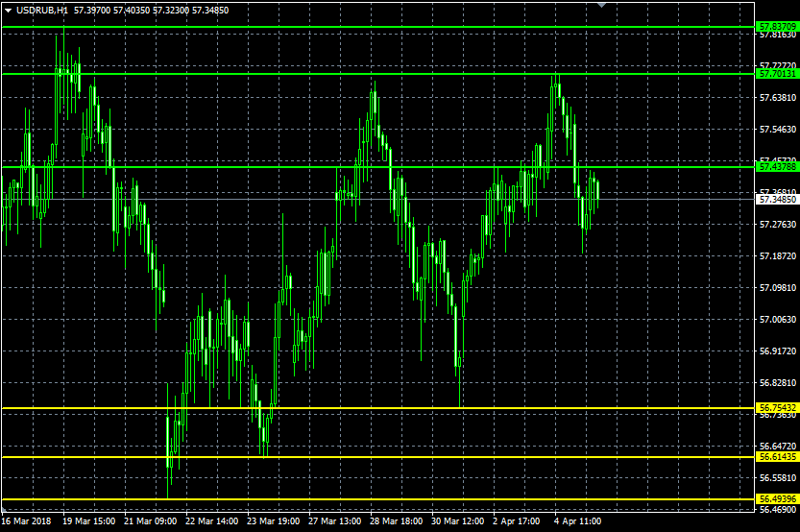This screenshot has width=800, height=532.
Task: Click the 21 Mar 09:00 time label
Action: pyautogui.click(x=150, y=520)
